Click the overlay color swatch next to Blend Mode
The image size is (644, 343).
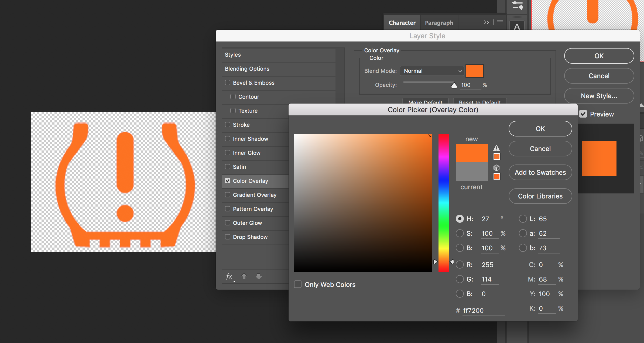tap(474, 71)
